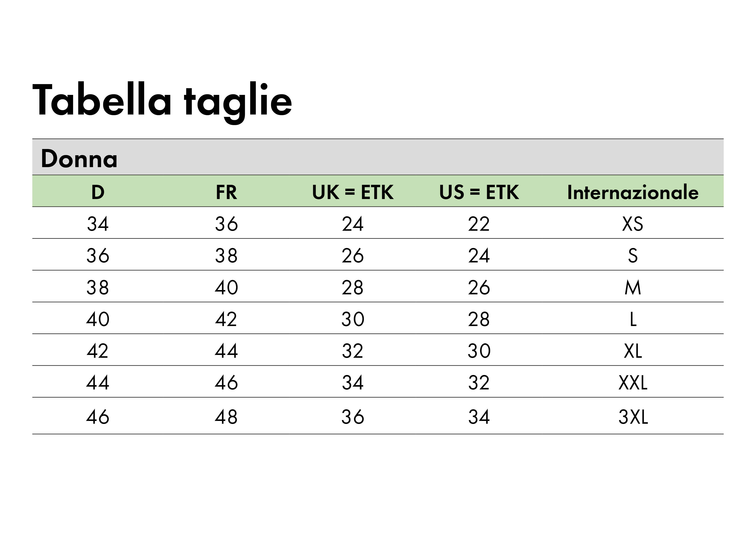The width and height of the screenshot is (756, 535).
Task: Select the "Donna" section header
Action: click(79, 159)
